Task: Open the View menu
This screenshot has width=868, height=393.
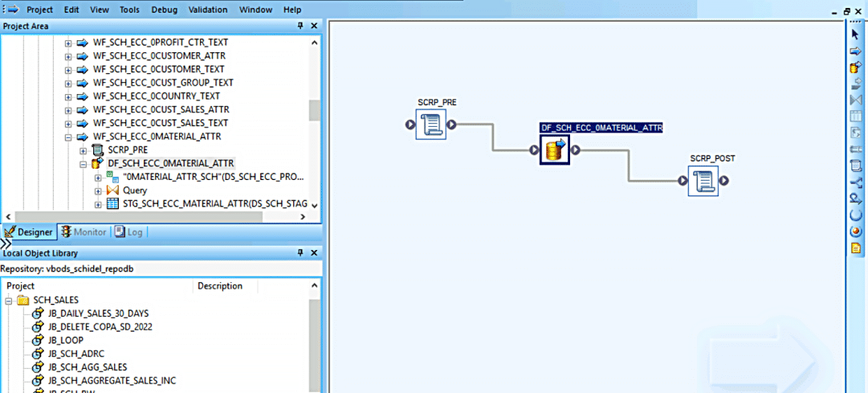Action: tap(99, 10)
